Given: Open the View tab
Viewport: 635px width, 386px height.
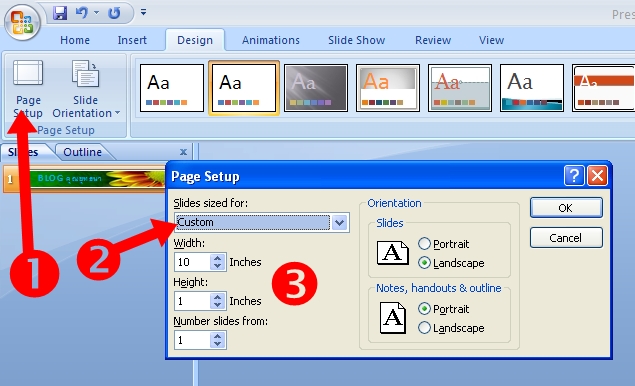Looking at the screenshot, I should pos(491,40).
